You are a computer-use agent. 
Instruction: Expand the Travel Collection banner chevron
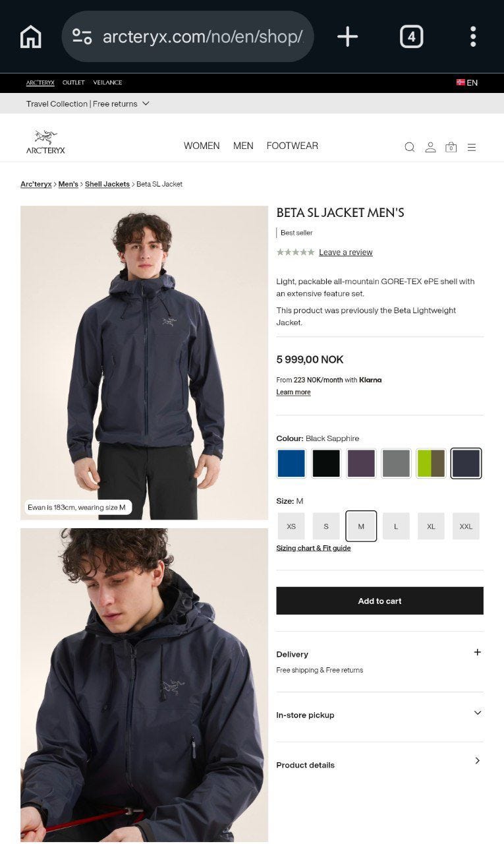click(x=146, y=104)
